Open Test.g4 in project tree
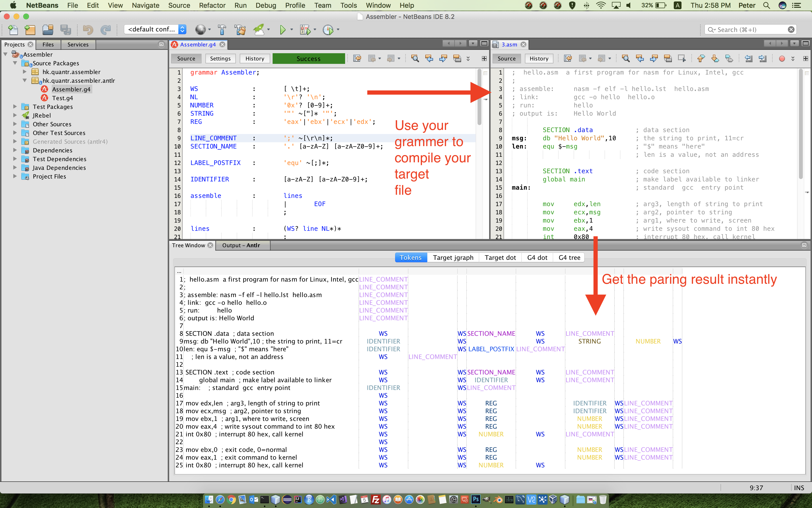The width and height of the screenshot is (812, 508). pos(62,98)
